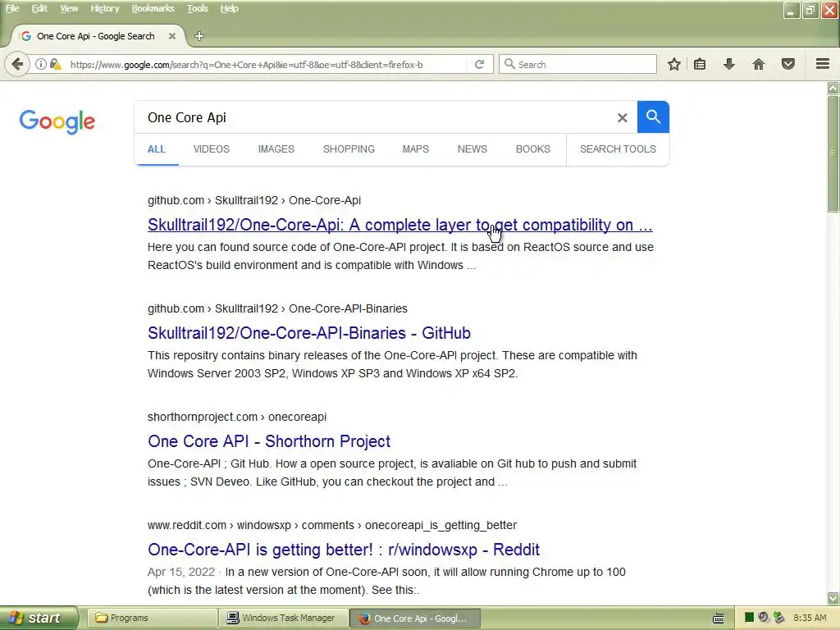Click the www.reddit.com › windowsxp breadcrumb
Viewport: 840px width, 630px height.
[x=332, y=525]
